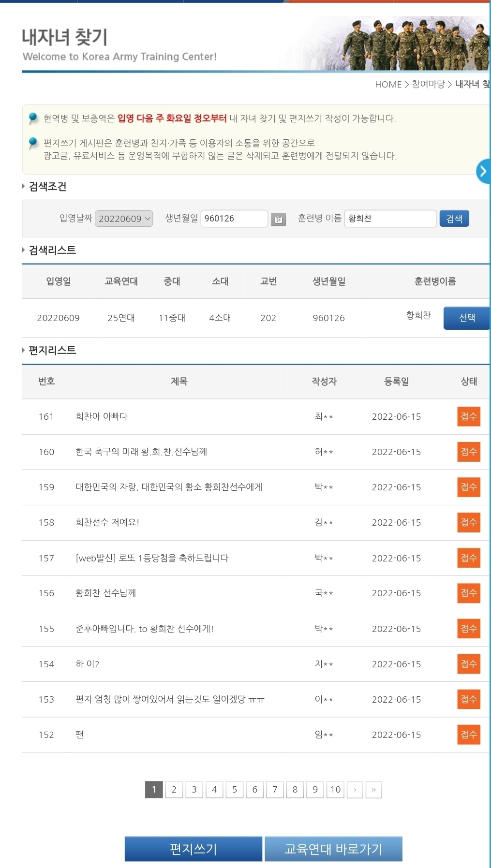Screen dimensions: 491x868
Task: Click 접수 status for letter 154
Action: (x=469, y=664)
